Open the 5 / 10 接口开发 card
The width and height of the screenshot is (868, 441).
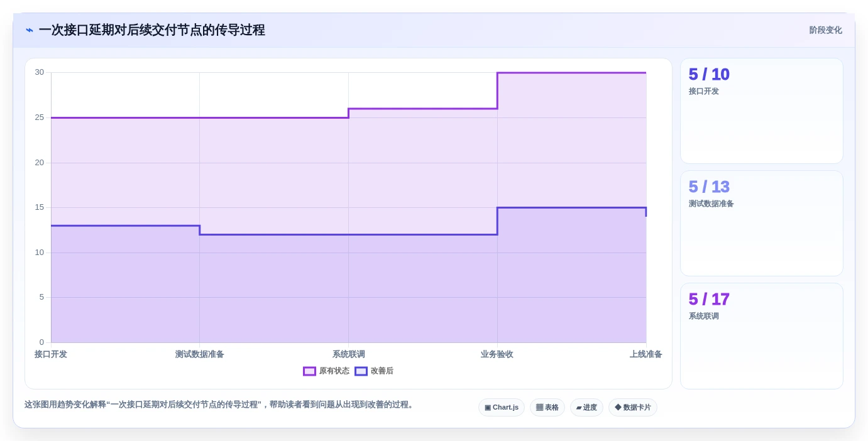pyautogui.click(x=762, y=111)
